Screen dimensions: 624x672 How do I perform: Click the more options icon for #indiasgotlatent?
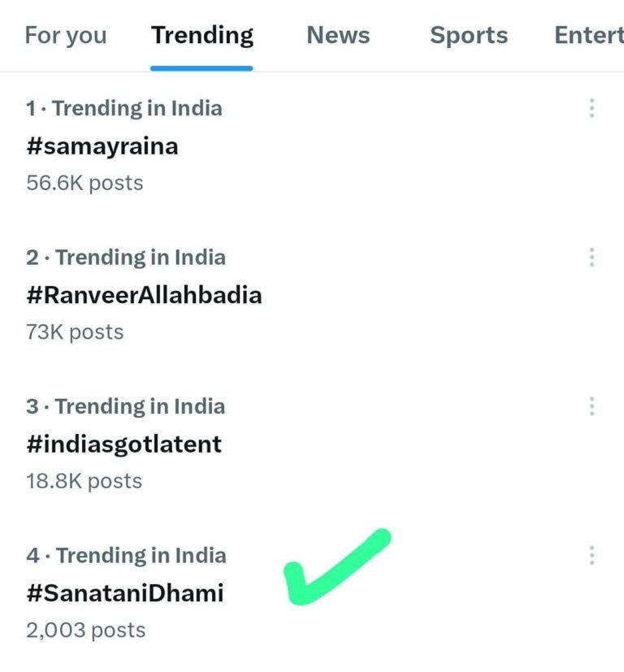pos(591,406)
